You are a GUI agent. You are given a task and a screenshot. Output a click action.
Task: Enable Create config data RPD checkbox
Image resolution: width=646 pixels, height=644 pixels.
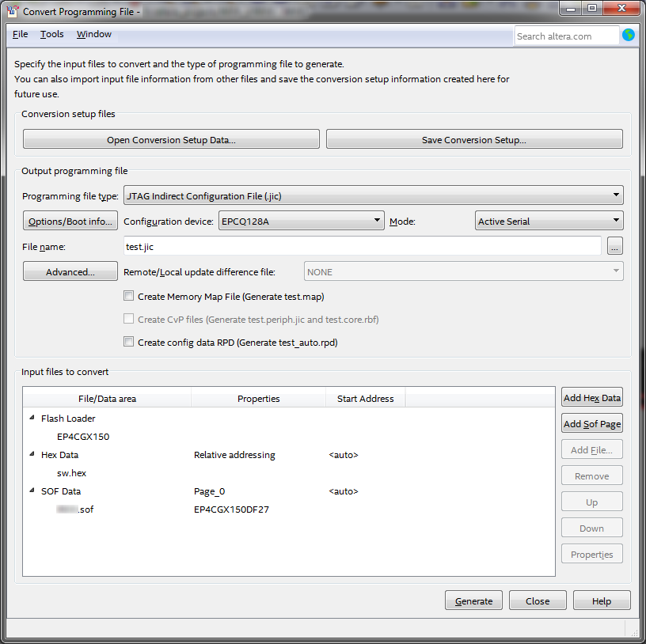tap(128, 343)
